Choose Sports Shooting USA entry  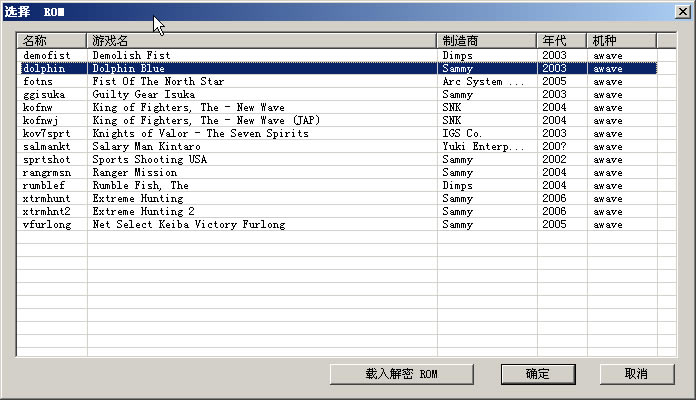(x=149, y=160)
